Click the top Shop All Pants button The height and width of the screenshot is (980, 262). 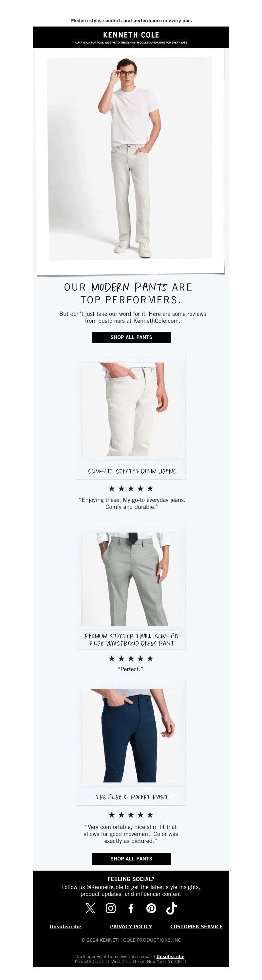click(x=131, y=337)
